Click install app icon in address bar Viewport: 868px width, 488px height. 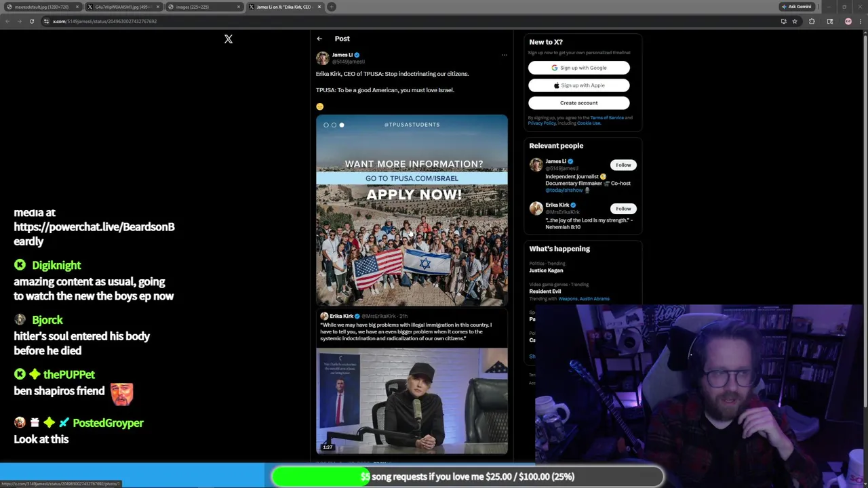click(784, 21)
